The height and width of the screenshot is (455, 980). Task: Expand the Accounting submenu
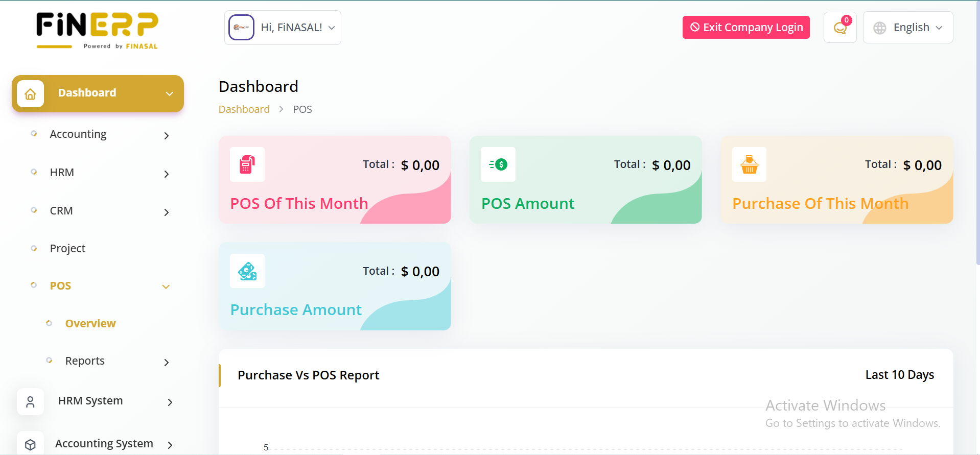(166, 135)
